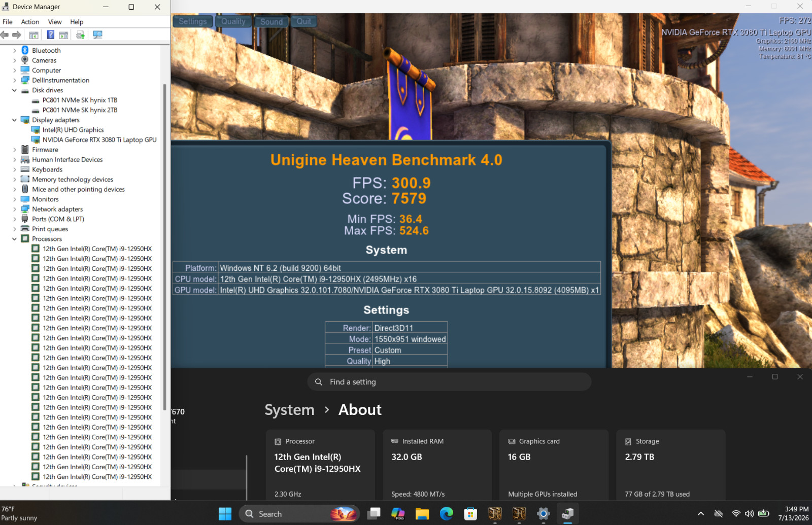Click the taskbar Search box
812x525 pixels.
tap(299, 514)
